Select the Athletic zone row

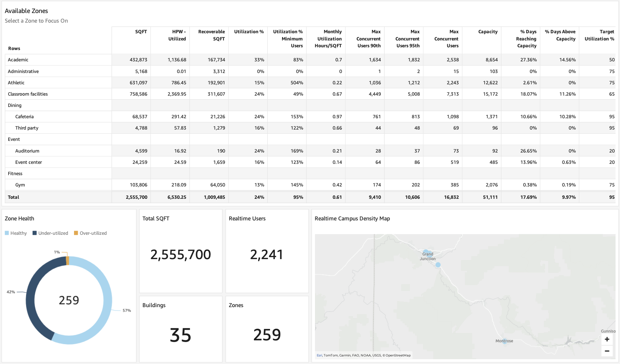click(x=310, y=83)
